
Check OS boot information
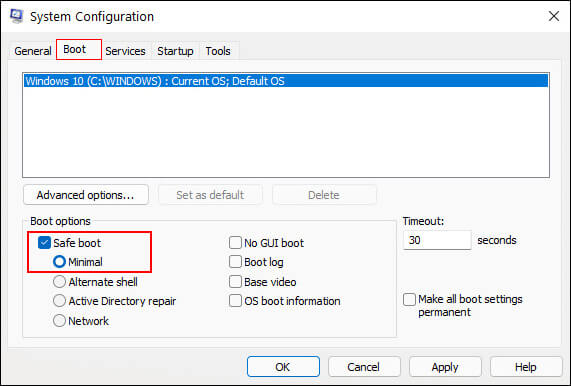click(x=235, y=301)
